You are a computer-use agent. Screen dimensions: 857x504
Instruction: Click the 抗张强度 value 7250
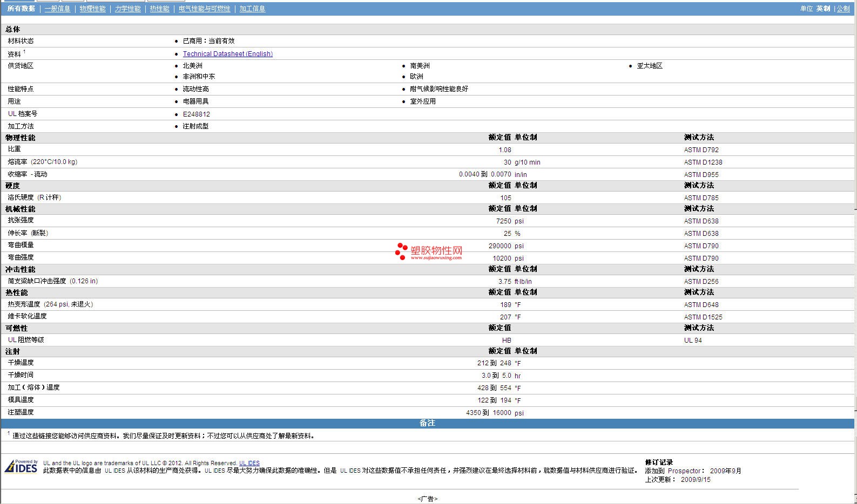click(504, 221)
